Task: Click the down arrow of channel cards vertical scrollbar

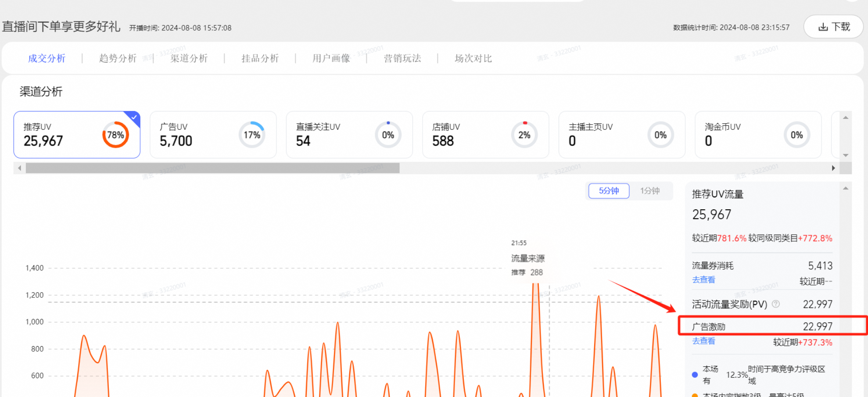Action: click(846, 155)
